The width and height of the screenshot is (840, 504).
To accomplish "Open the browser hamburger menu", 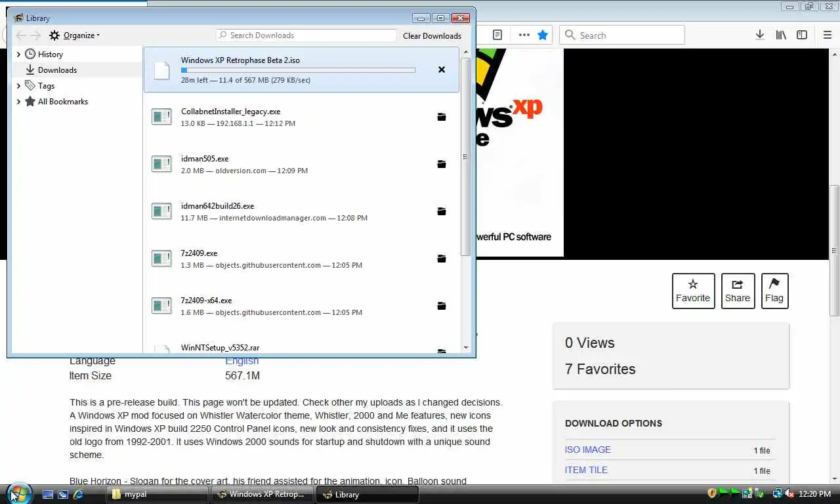I will point(828,35).
